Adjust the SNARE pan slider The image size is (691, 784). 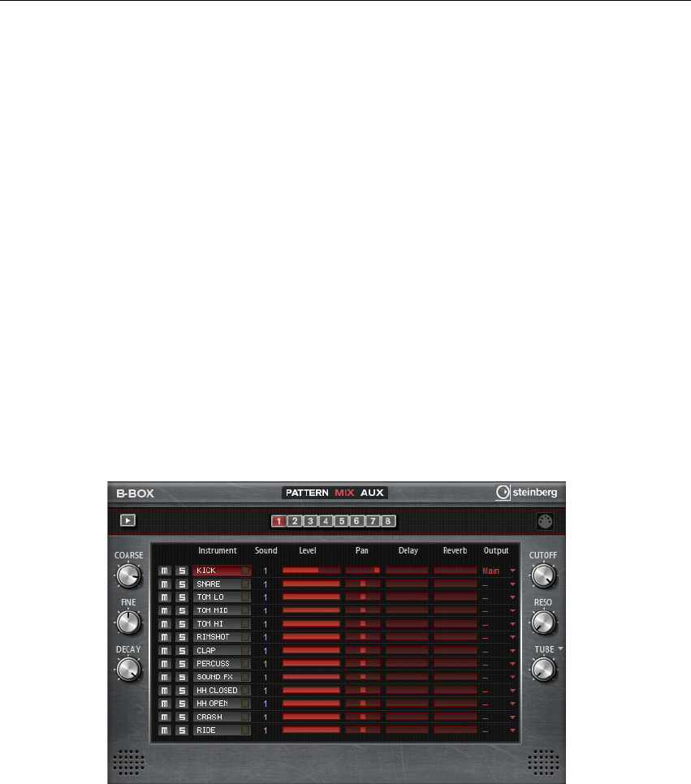point(363,584)
